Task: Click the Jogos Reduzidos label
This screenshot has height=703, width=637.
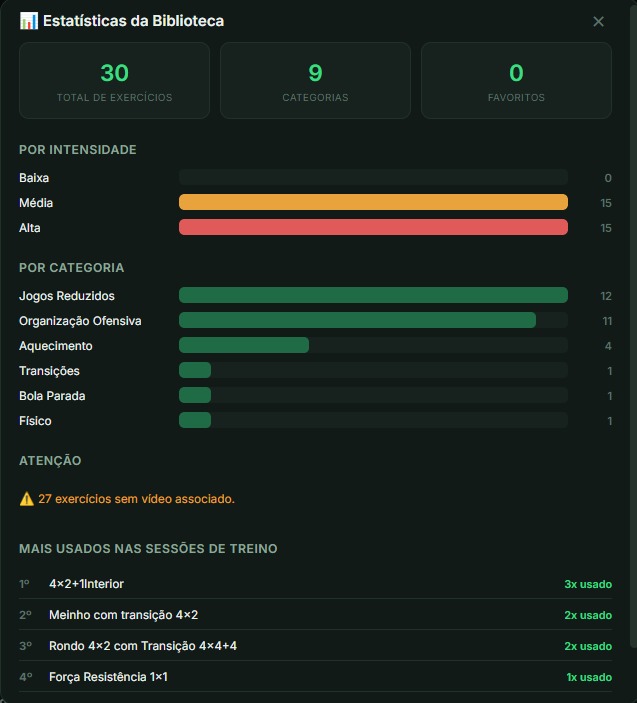Action: [67, 296]
